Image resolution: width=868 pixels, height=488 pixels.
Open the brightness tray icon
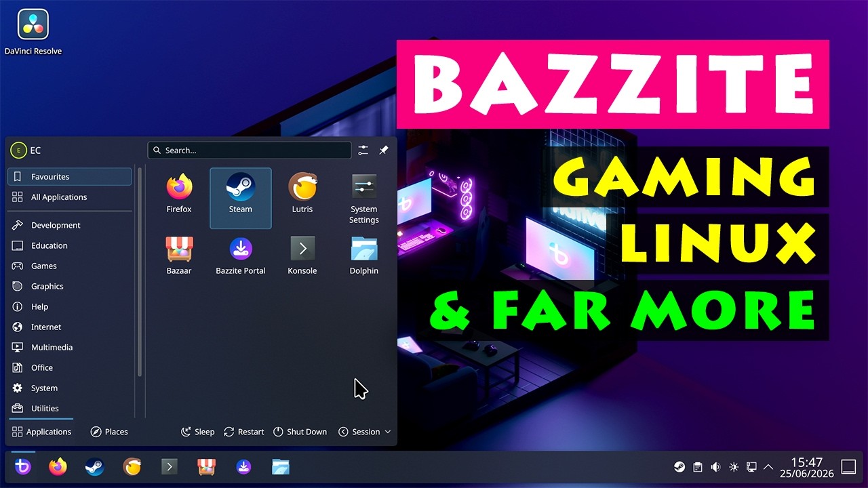[x=733, y=467]
